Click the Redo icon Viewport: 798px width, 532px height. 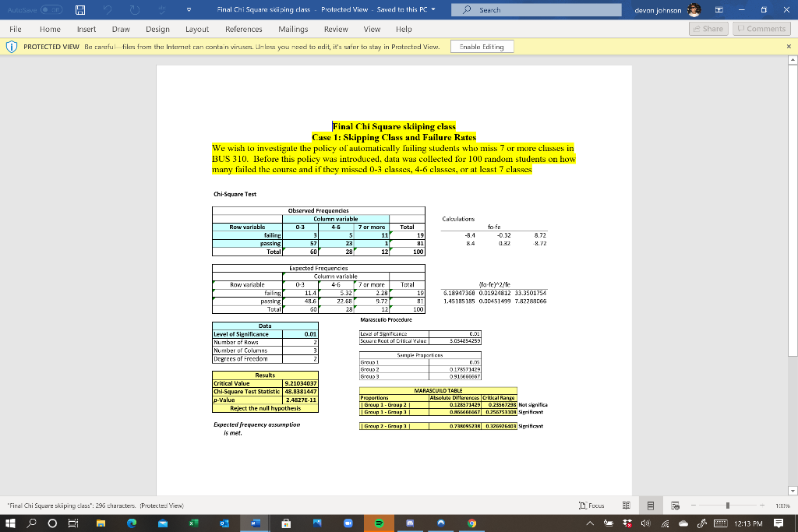pos(135,10)
